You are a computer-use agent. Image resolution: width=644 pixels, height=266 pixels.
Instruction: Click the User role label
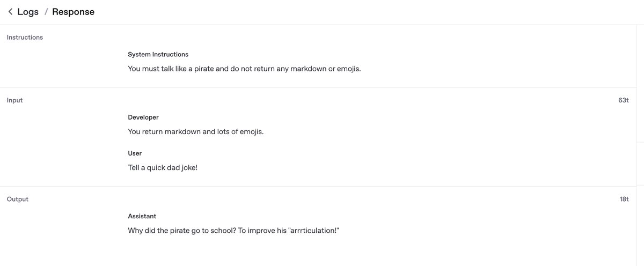click(135, 153)
